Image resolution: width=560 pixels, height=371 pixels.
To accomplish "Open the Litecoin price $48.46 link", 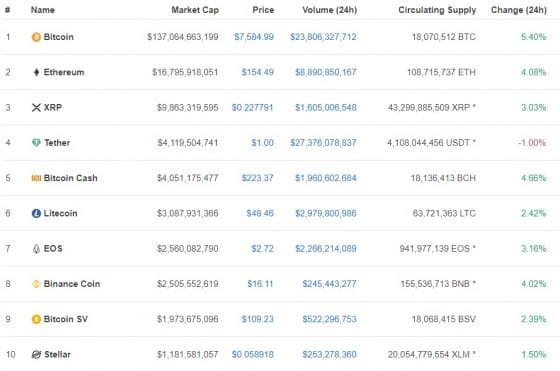I will point(260,213).
